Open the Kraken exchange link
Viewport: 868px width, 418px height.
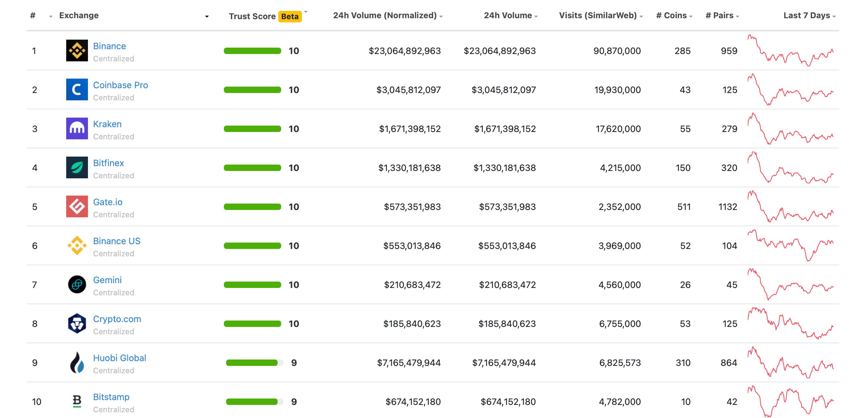click(107, 124)
